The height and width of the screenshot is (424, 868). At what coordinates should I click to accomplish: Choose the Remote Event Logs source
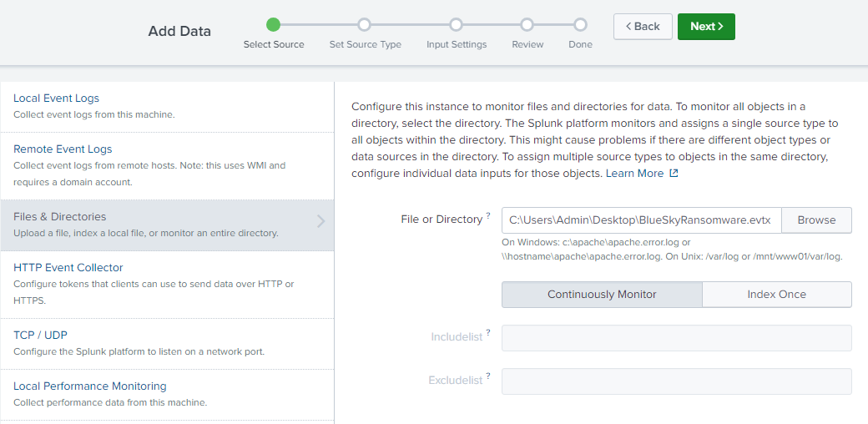pyautogui.click(x=63, y=149)
